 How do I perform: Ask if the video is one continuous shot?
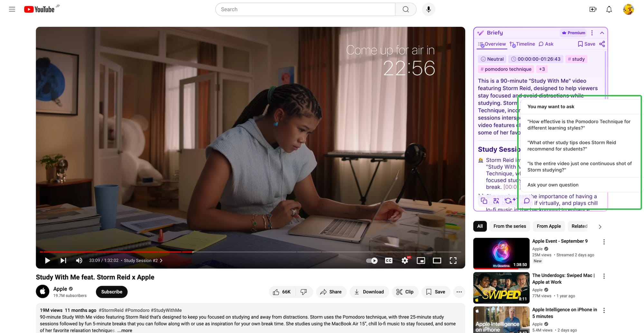pos(579,167)
